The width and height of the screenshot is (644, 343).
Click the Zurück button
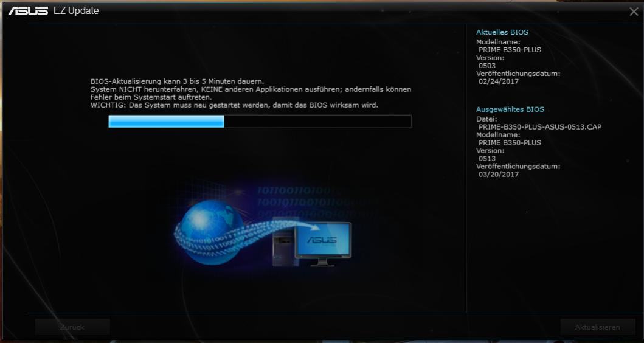coord(72,327)
